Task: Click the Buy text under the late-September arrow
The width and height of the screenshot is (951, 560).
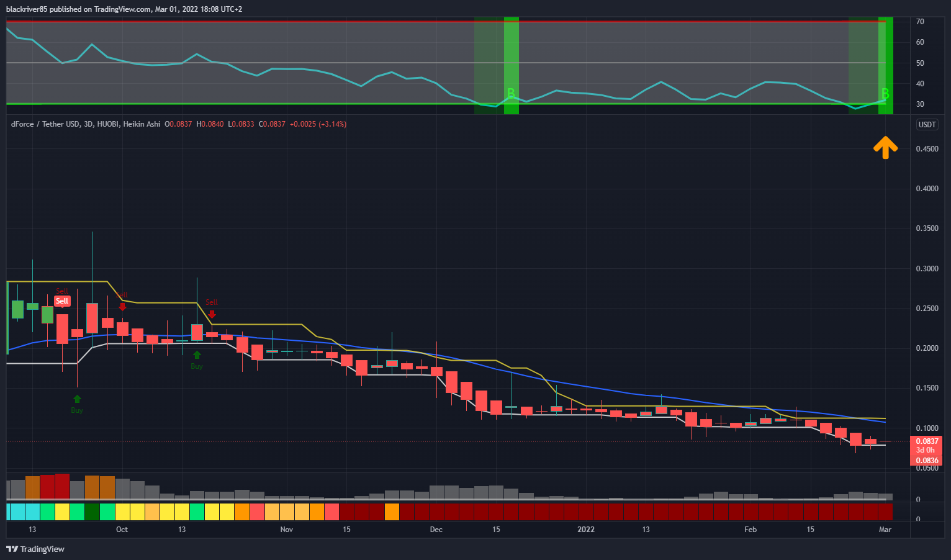Action: point(77,410)
